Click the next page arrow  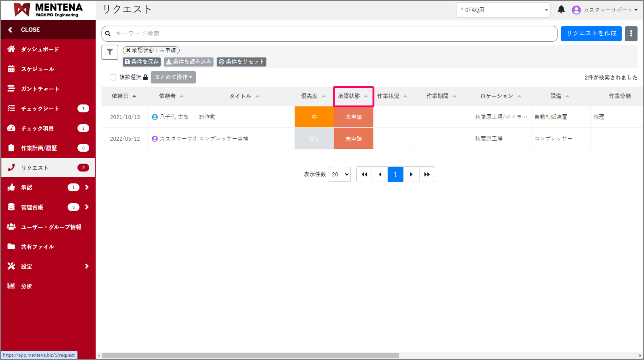(411, 174)
